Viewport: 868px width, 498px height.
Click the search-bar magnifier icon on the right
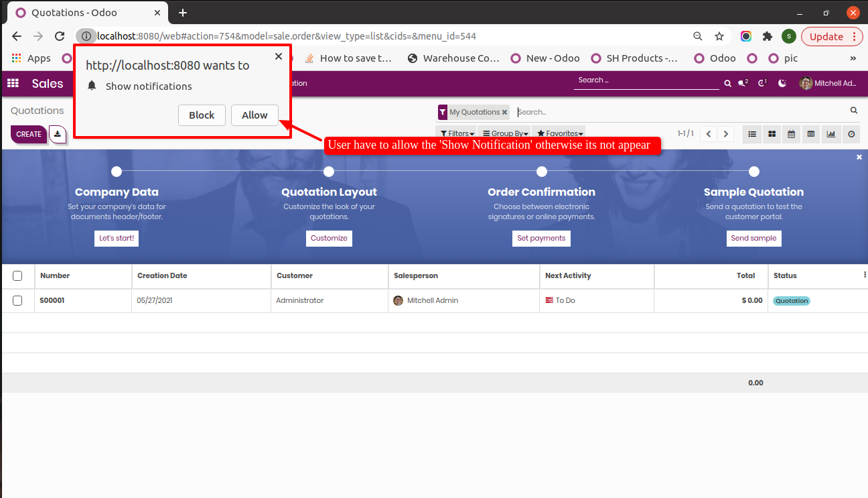pos(854,111)
